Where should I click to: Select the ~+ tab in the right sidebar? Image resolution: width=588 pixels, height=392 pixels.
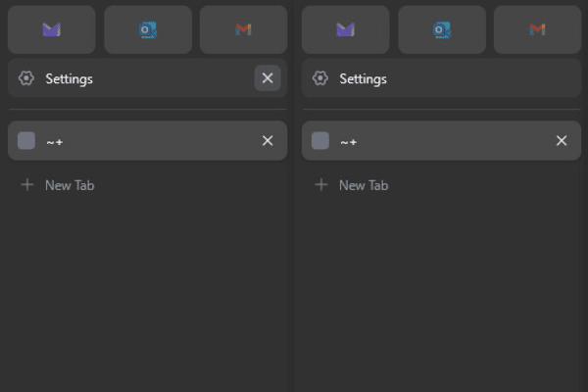441,141
